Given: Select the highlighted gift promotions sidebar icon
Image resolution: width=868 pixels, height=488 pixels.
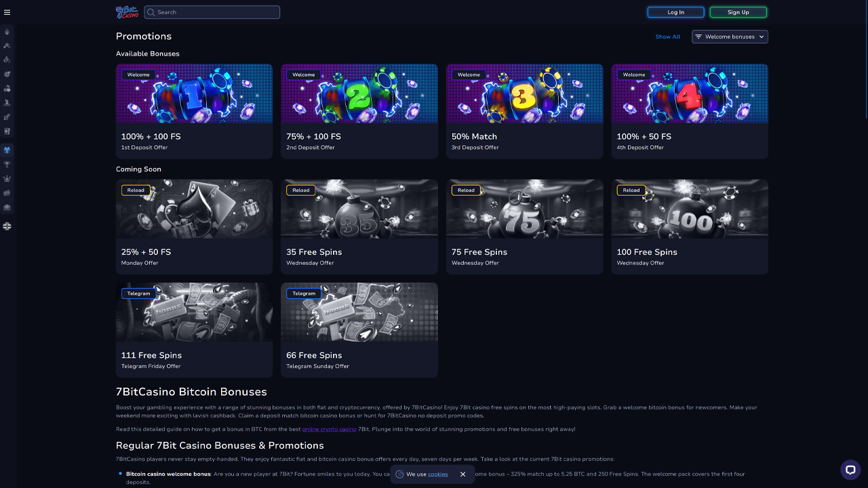Looking at the screenshot, I should (7, 150).
